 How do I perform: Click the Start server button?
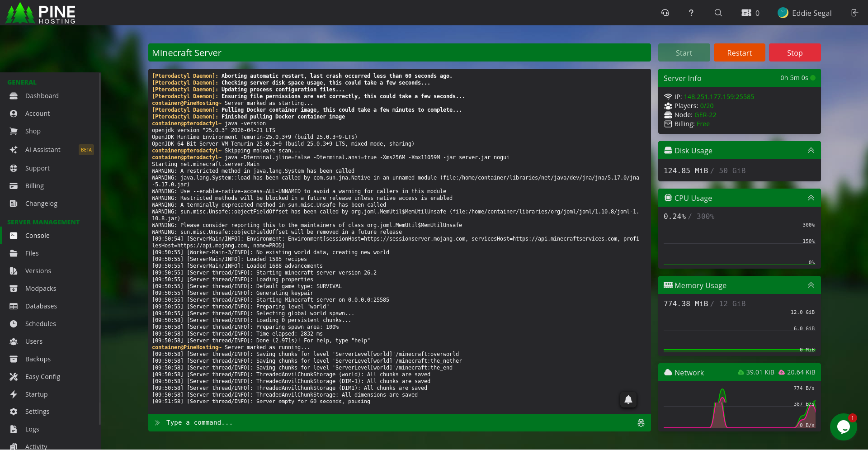pos(684,52)
